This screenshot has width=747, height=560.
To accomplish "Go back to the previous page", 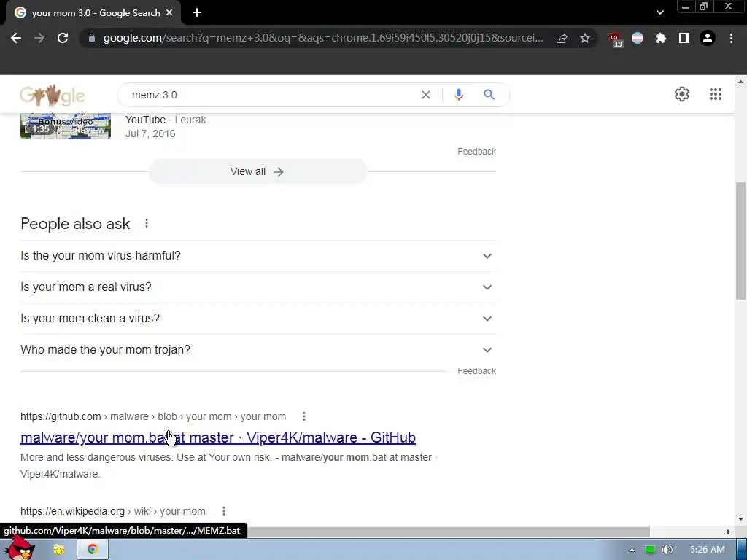I will 16,38.
